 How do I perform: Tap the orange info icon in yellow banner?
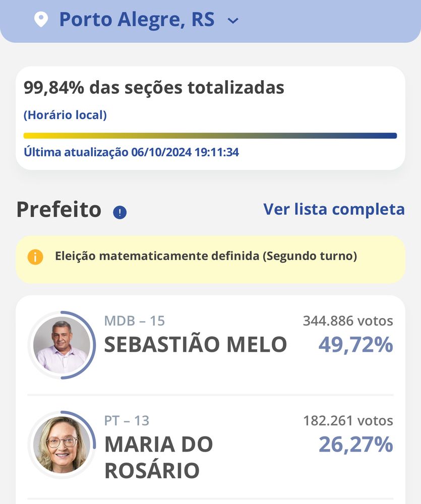coord(35,257)
